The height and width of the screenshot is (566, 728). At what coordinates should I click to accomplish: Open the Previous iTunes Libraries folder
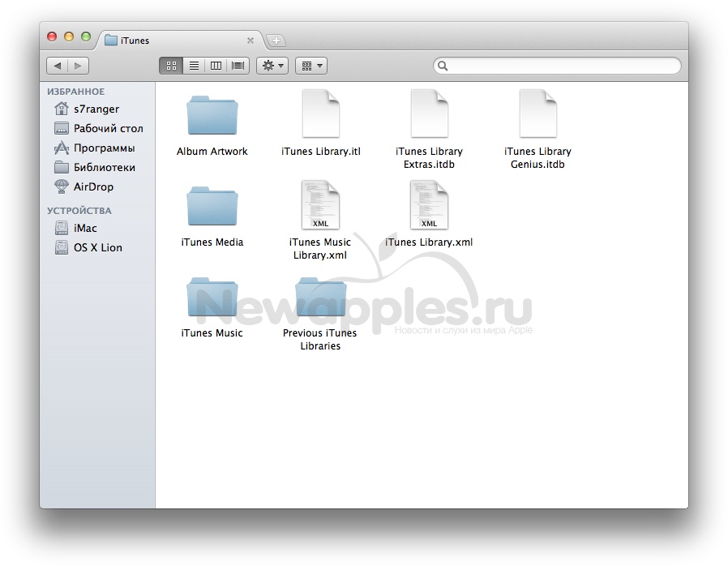[320, 298]
